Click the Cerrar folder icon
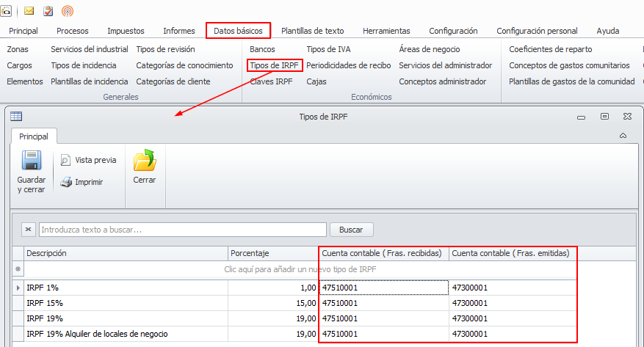The width and height of the screenshot is (644, 347). [x=145, y=161]
